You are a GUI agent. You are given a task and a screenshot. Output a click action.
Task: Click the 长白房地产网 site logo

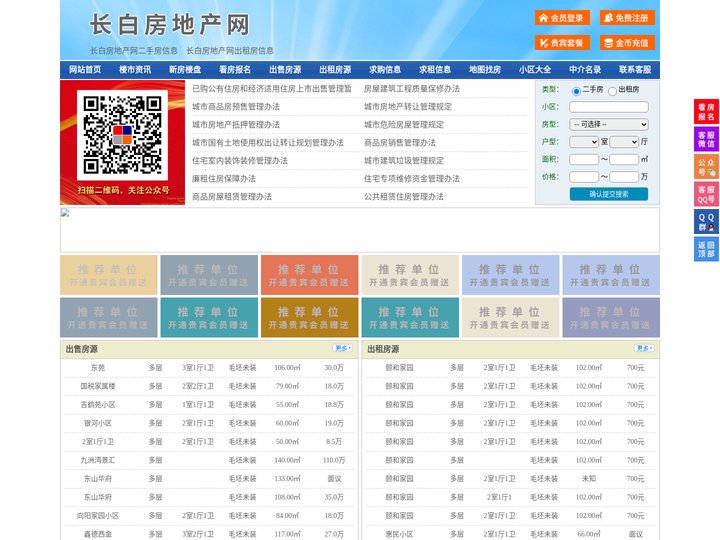click(x=170, y=25)
